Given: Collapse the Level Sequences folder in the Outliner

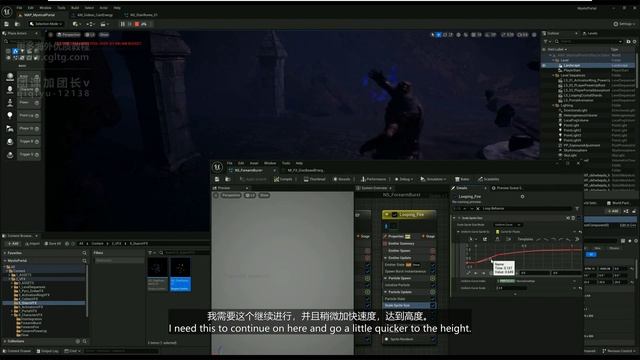Looking at the screenshot, I should tap(554, 76).
